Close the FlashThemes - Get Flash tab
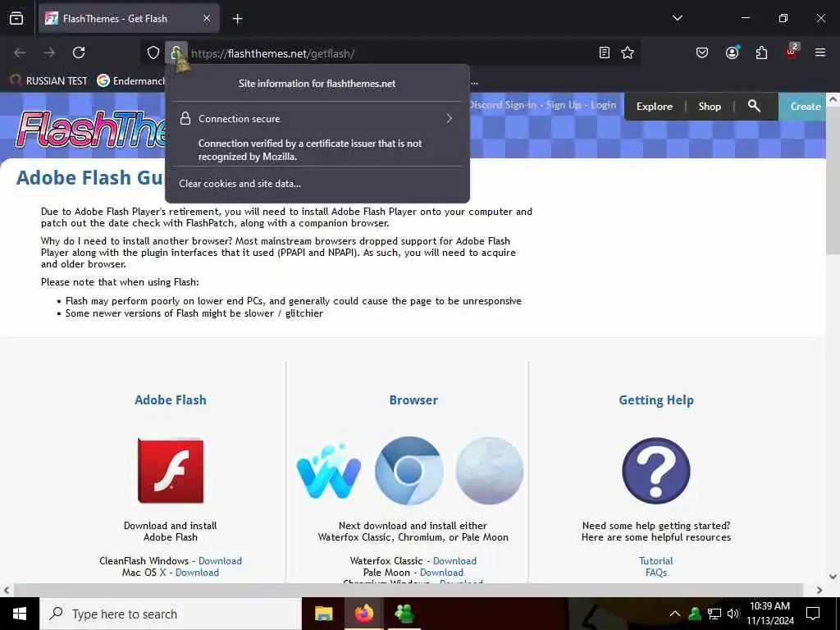Viewport: 840px width, 630px height. [x=207, y=18]
